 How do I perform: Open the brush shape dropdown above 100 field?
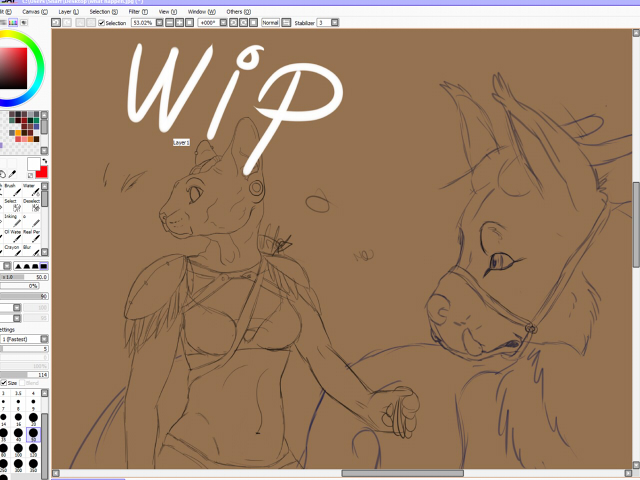(x=17, y=307)
